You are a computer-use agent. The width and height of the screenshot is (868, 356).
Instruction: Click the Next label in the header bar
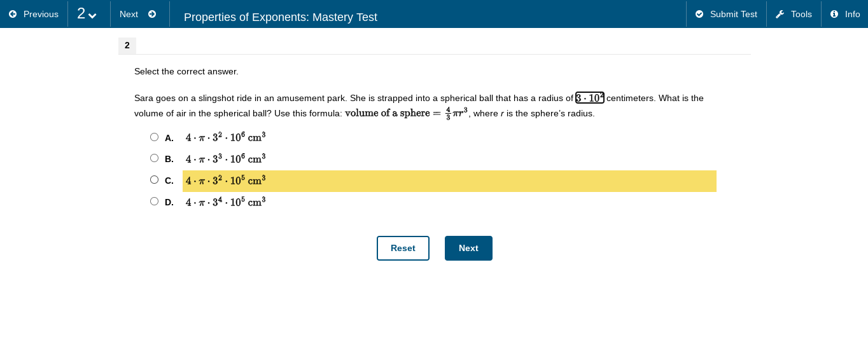pos(129,14)
